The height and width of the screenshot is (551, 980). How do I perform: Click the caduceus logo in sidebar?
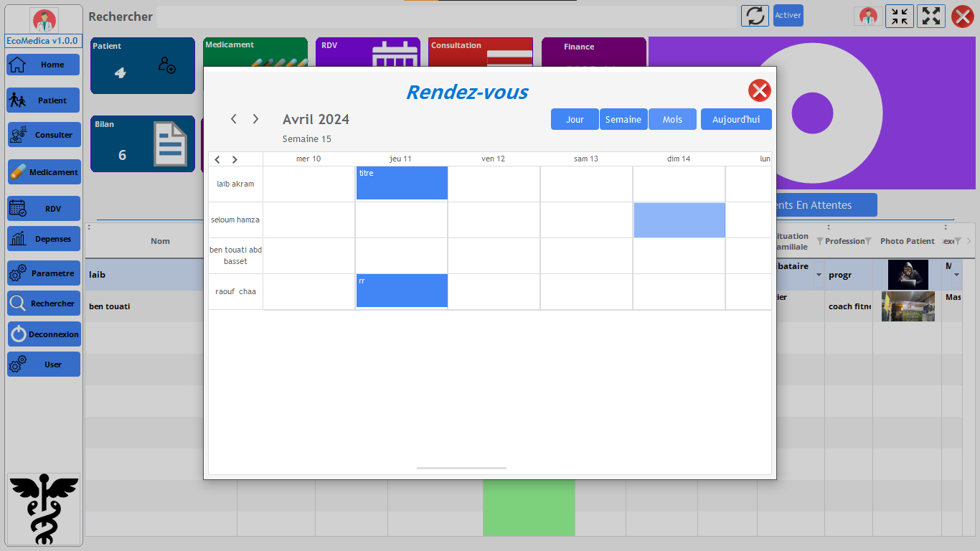click(x=44, y=508)
